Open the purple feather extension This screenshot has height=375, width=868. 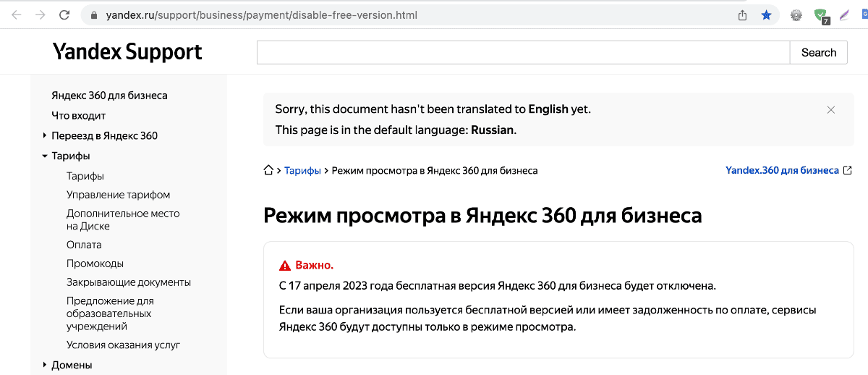click(843, 14)
